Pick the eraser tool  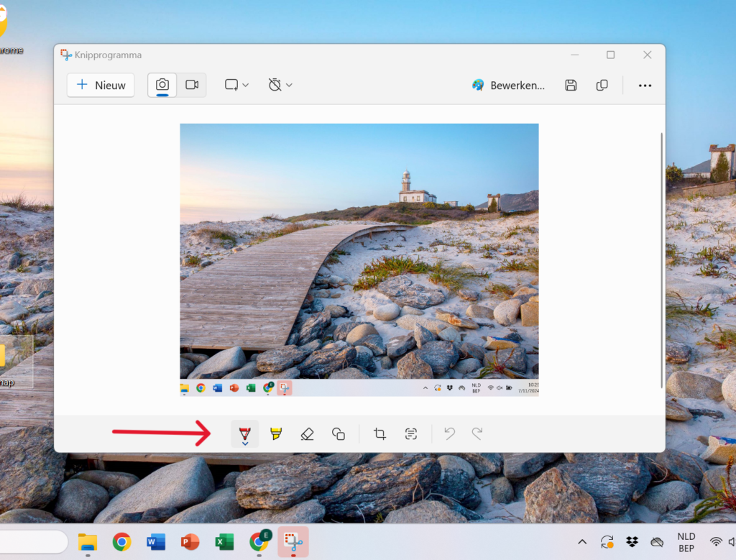click(307, 433)
